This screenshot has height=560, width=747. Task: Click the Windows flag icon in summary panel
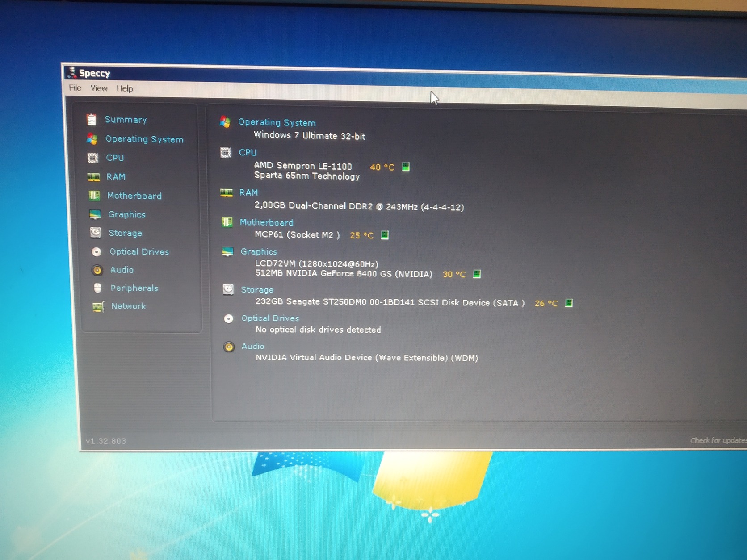pos(225,121)
